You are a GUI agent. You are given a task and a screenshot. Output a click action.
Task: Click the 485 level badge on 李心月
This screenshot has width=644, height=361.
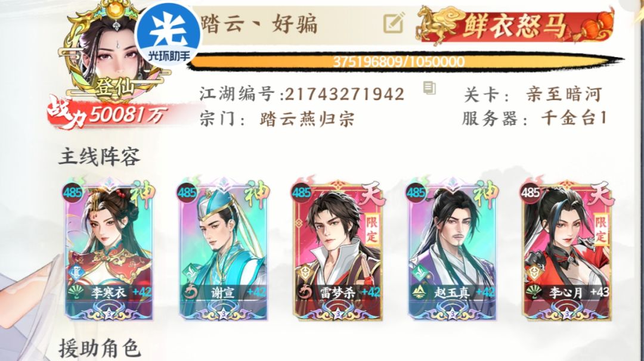(531, 192)
